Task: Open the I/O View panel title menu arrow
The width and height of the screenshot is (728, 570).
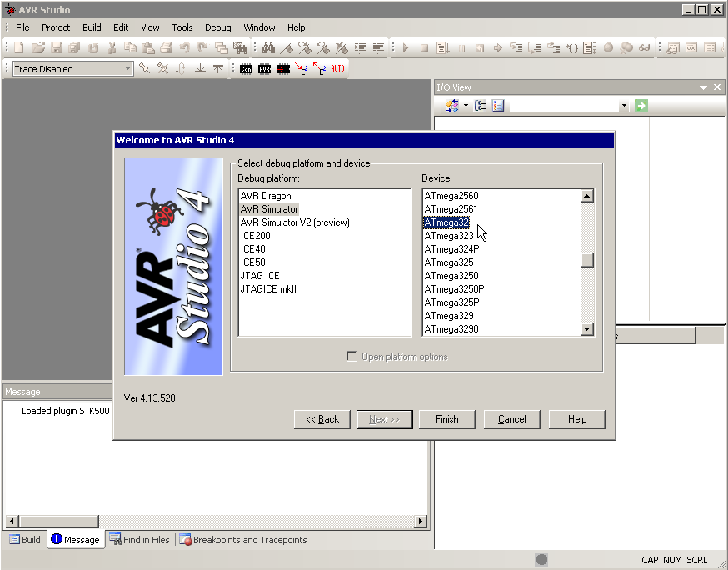Action: [703, 87]
